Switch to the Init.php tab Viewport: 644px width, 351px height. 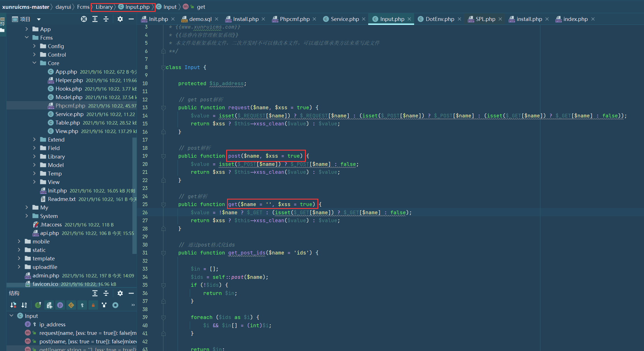pos(158,19)
